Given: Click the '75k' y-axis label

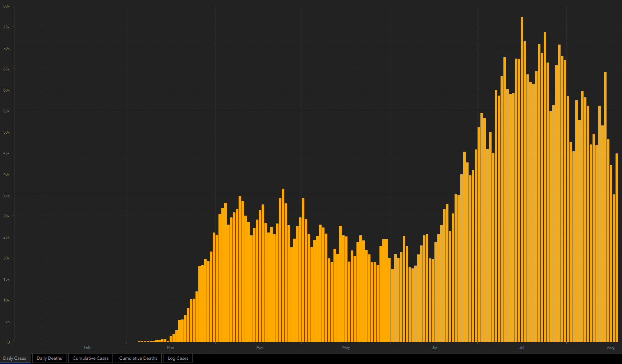Looking at the screenshot, I should click(x=6, y=27).
